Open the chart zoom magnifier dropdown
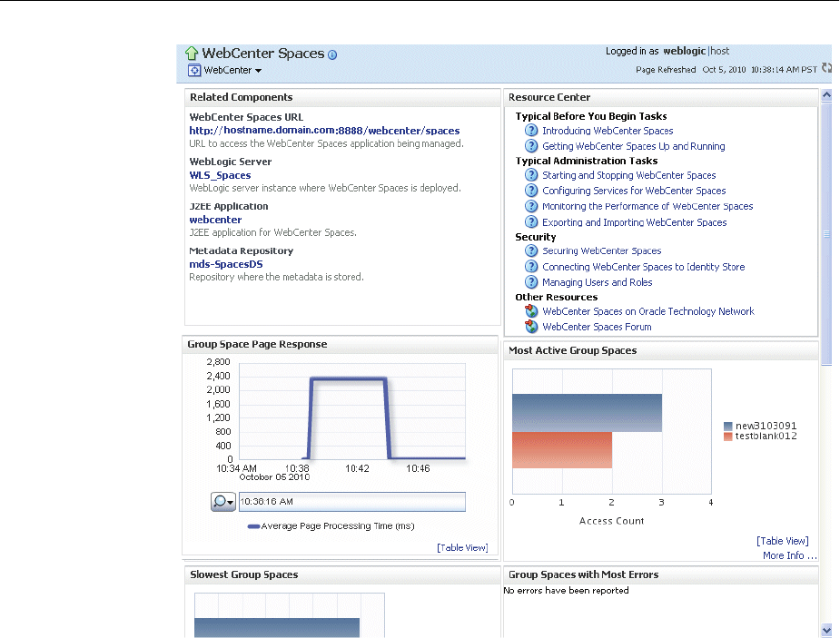 [x=223, y=501]
